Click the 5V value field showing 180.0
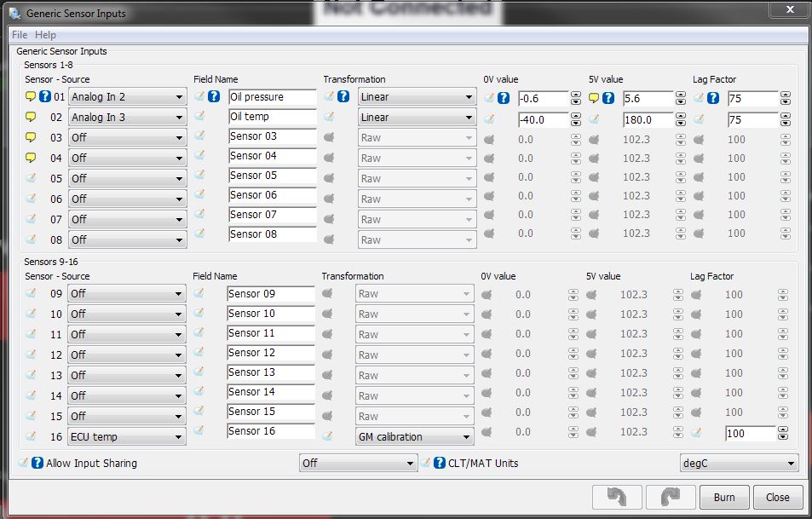The image size is (812, 519). click(x=648, y=119)
